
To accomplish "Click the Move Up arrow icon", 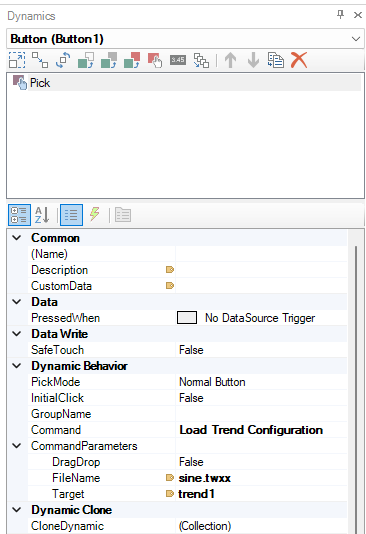I will [x=230, y=60].
